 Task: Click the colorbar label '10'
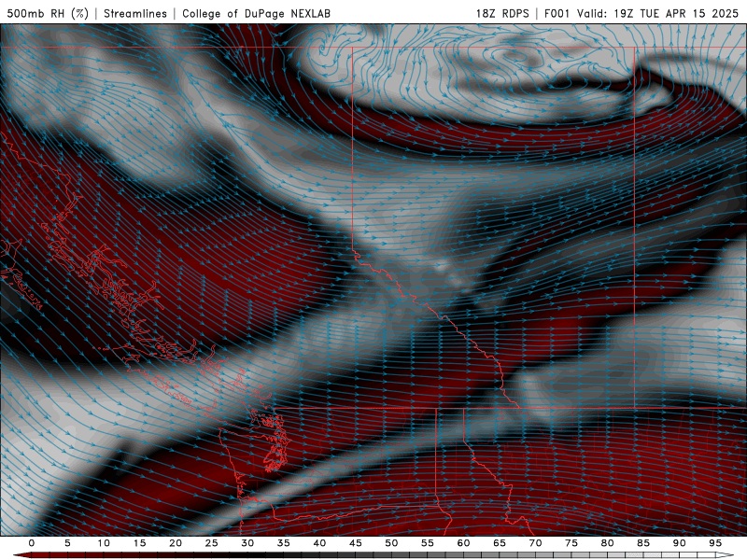point(104,543)
